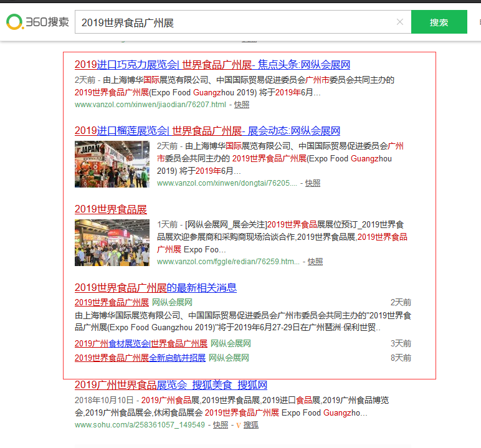Image resolution: width=481 pixels, height=448 pixels.
Task: Click the 3天前 timestamp text
Action: click(401, 344)
